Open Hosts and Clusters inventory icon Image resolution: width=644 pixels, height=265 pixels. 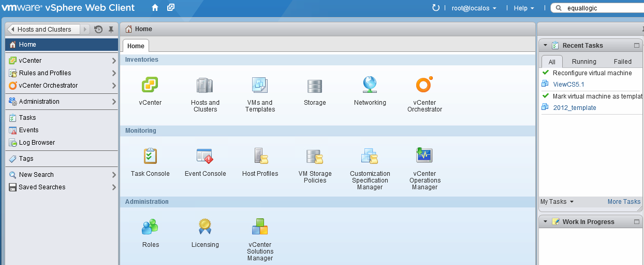(205, 85)
